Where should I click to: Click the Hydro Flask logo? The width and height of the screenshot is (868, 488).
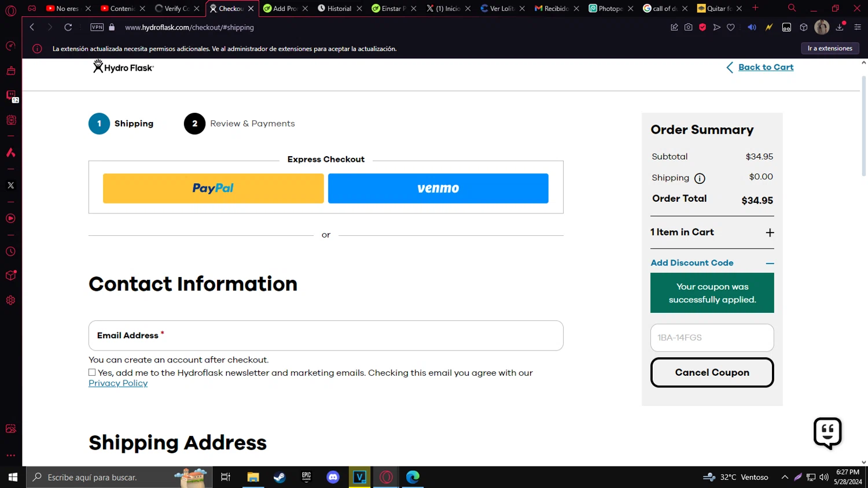(x=123, y=67)
